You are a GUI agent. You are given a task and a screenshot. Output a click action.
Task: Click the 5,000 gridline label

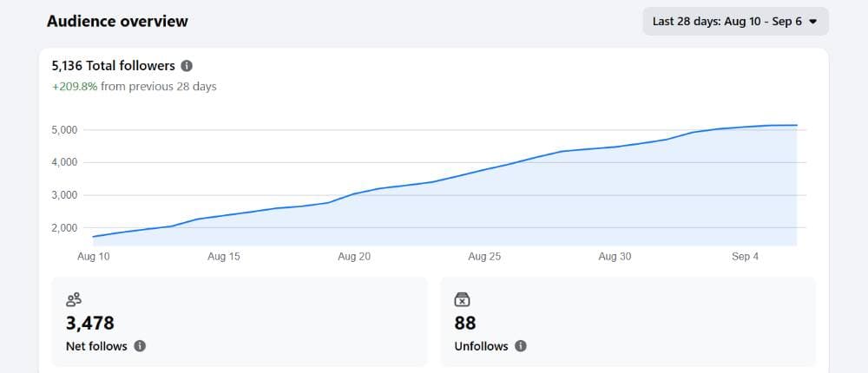pyautogui.click(x=64, y=130)
